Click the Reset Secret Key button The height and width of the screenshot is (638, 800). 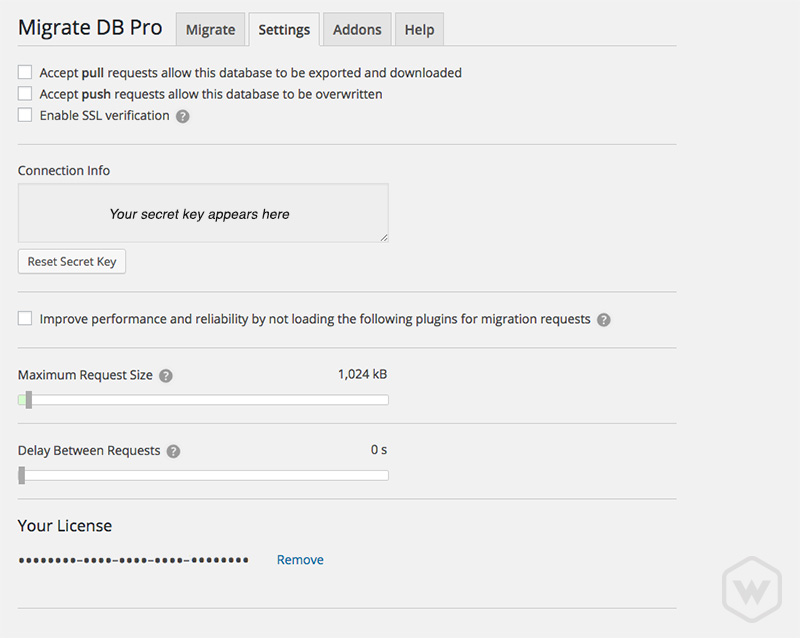72,261
